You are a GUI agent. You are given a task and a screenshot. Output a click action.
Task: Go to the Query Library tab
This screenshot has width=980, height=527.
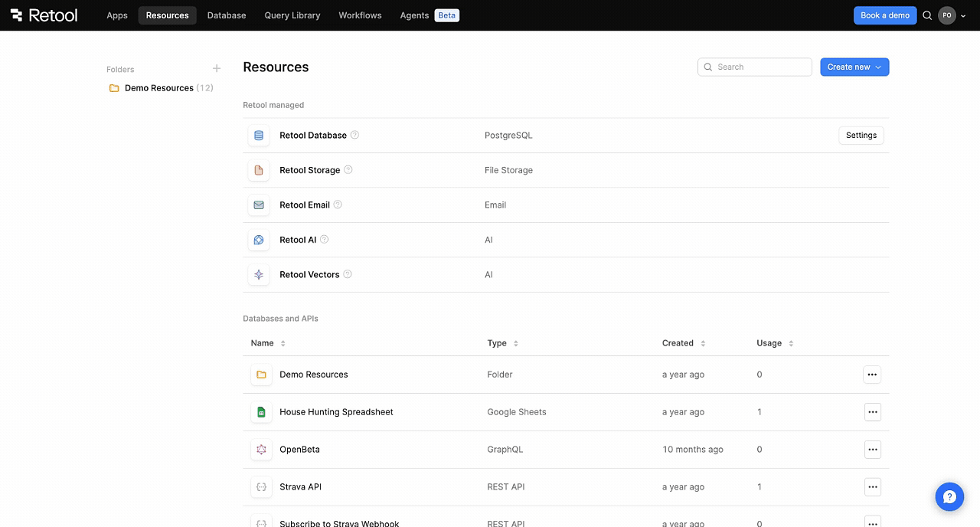click(292, 15)
